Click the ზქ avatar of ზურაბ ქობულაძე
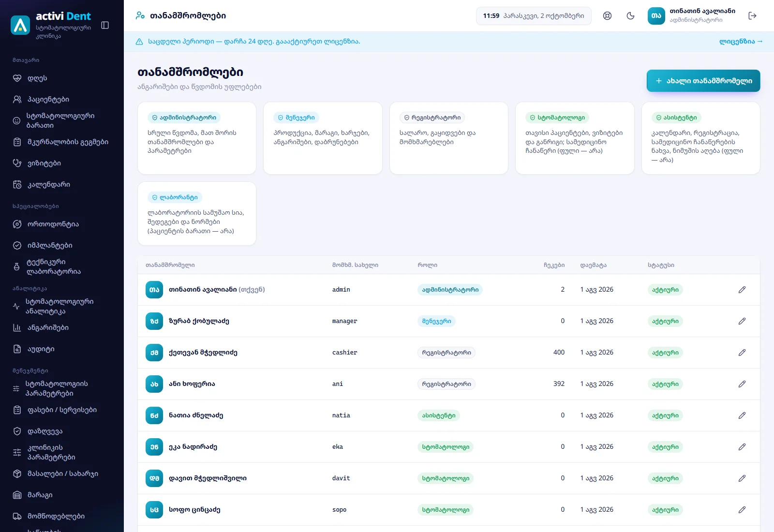The width and height of the screenshot is (774, 532). point(154,321)
